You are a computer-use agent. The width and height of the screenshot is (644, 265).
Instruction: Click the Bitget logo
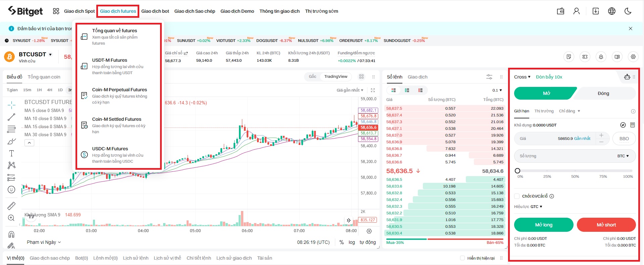point(25,11)
